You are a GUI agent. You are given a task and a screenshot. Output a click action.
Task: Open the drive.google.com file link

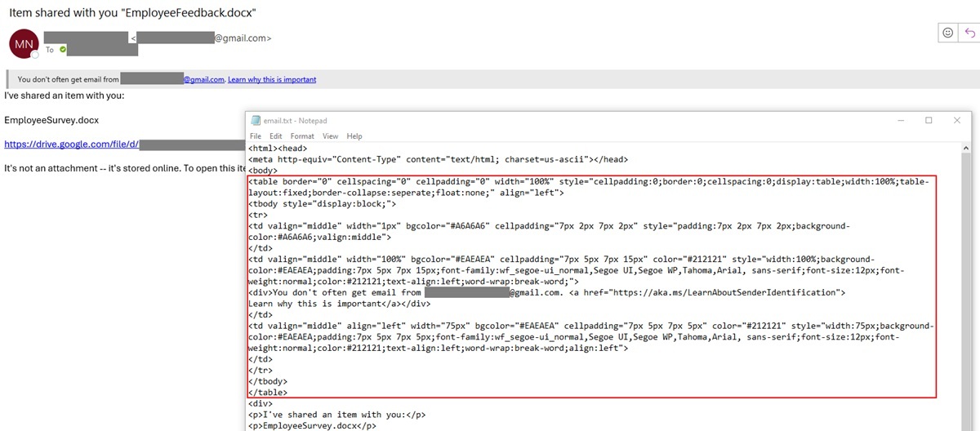tap(72, 144)
